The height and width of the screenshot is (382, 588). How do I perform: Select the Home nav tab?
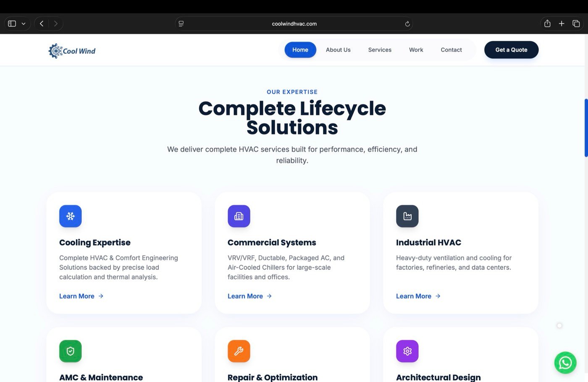(x=300, y=50)
